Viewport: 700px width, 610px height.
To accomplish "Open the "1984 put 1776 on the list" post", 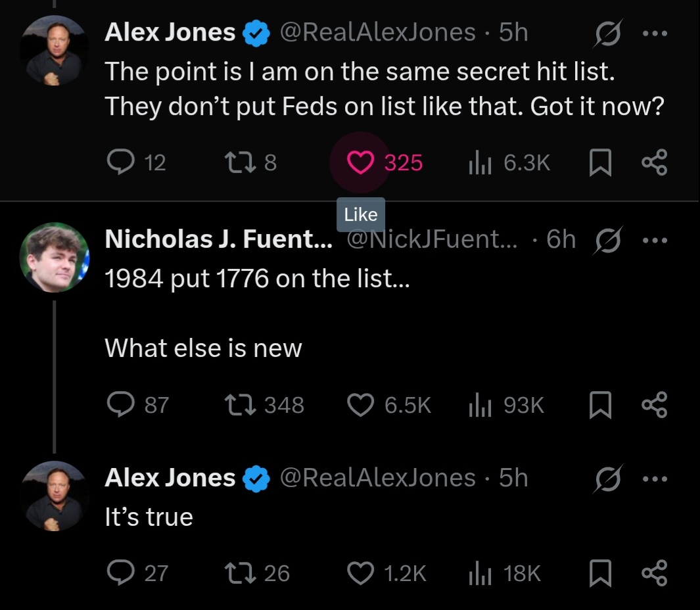I will [256, 279].
